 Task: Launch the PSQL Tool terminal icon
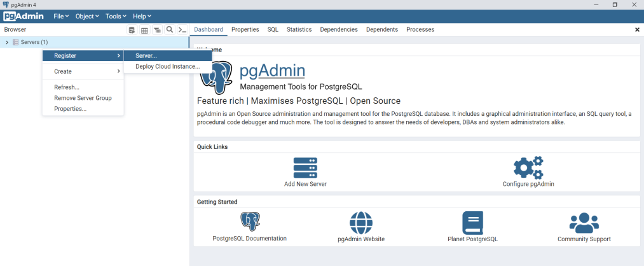[182, 30]
